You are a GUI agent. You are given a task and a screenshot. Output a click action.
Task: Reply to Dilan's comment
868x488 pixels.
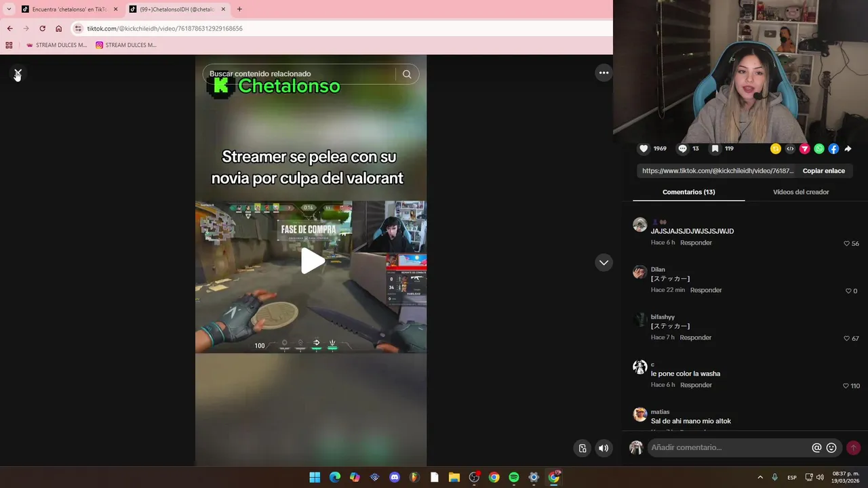tap(706, 290)
